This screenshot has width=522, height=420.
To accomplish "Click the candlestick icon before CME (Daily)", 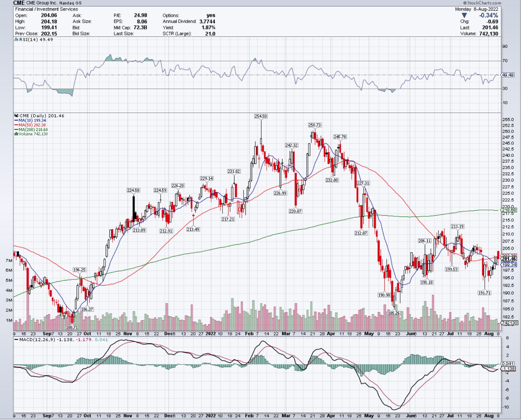I will pyautogui.click(x=16, y=116).
